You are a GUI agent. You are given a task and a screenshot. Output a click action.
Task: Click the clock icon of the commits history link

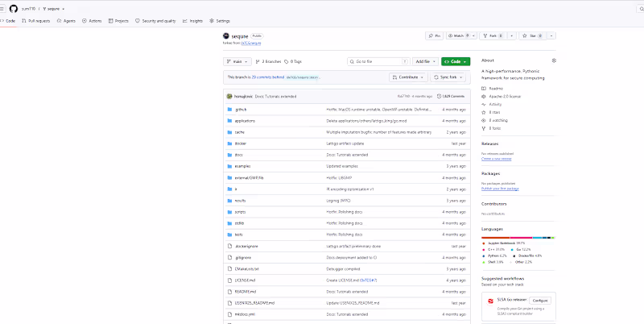pos(440,96)
